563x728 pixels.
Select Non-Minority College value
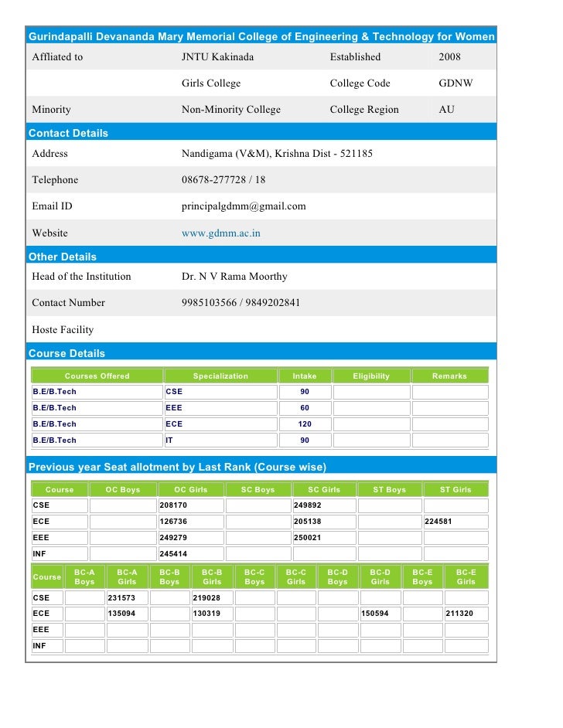231,110
